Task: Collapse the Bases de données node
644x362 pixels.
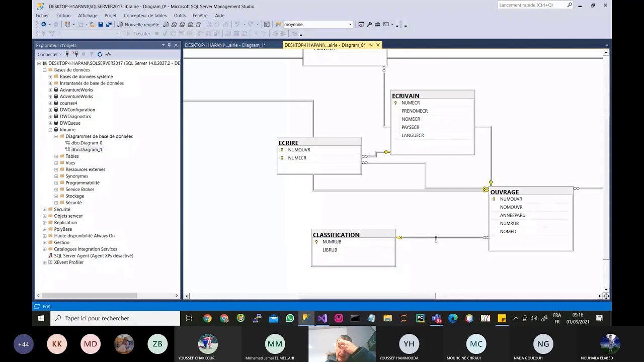Action: tap(44, 70)
